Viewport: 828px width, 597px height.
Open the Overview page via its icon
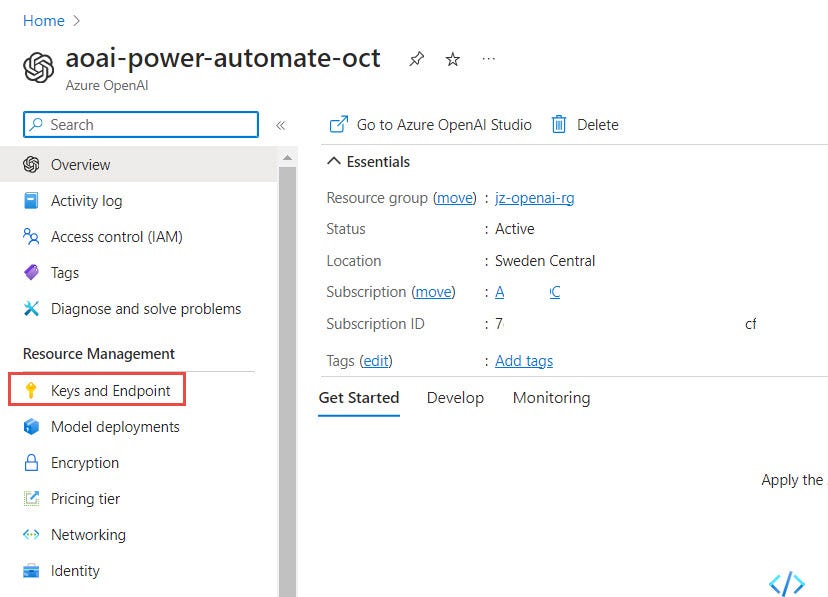click(31, 165)
